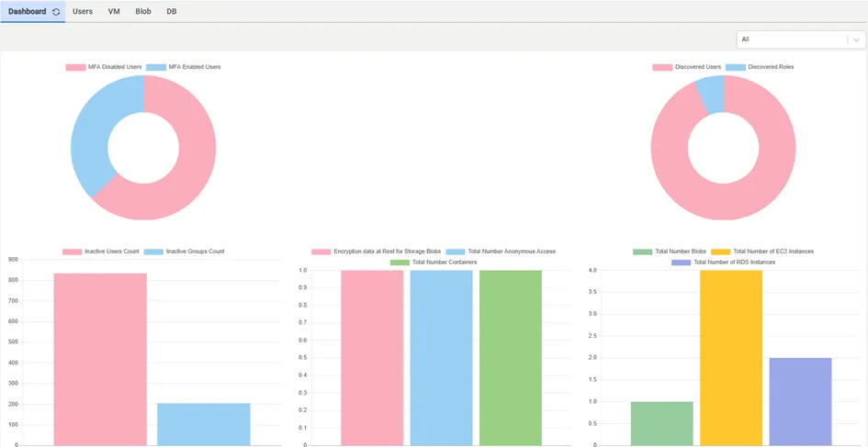The width and height of the screenshot is (868, 447).
Task: Toggle Discovered Roles legend swatch
Action: click(736, 67)
